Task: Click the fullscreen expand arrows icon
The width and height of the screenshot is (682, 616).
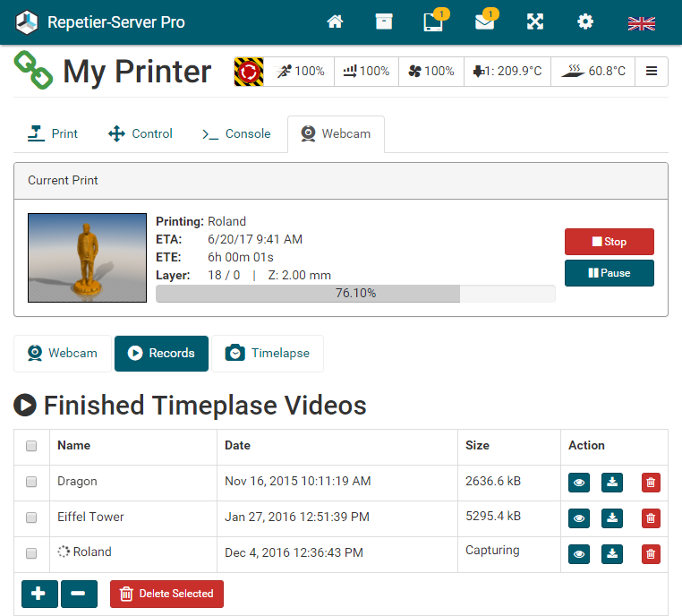Action: pos(535,21)
